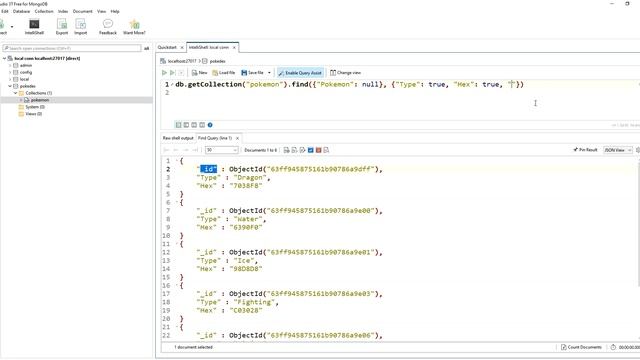Viewport: 640px width, 360px height.
Task: Run the entire script with the first play icon
Action: (164, 73)
